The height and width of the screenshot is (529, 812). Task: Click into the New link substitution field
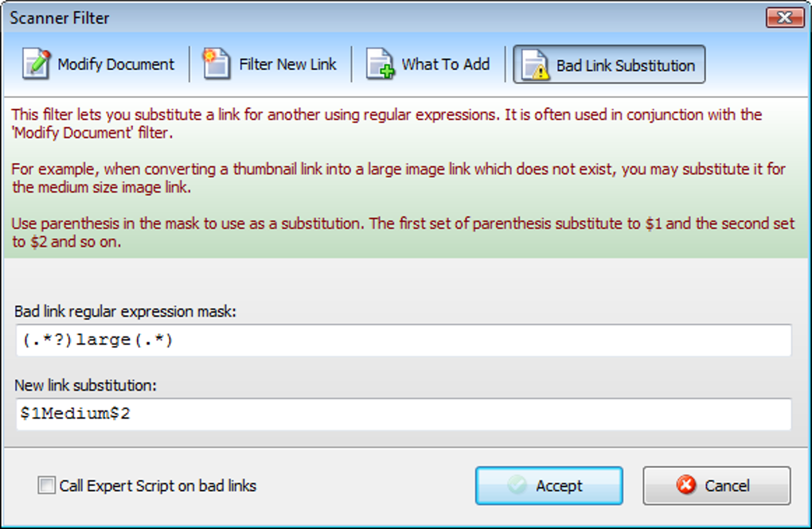click(403, 414)
